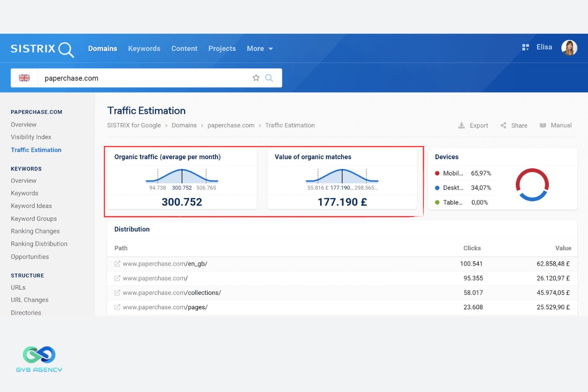Click the green Tablet legend dot
The image size is (588, 392).
[437, 202]
